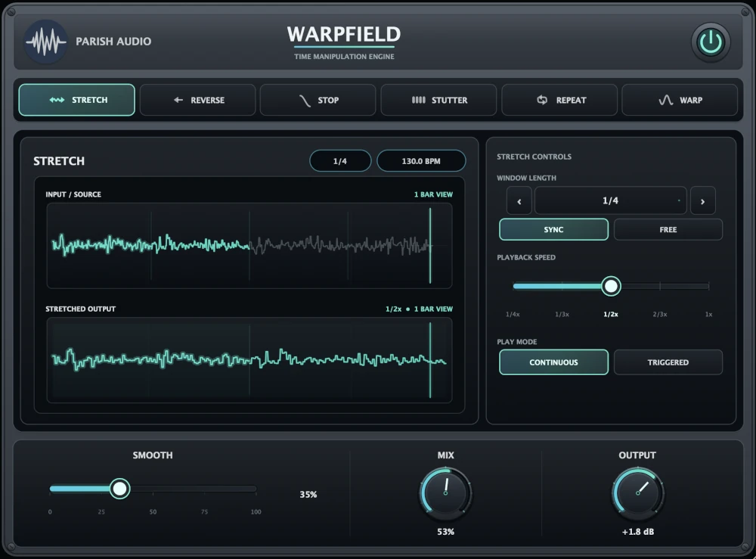Click the Warp tab's curve icon

(666, 100)
